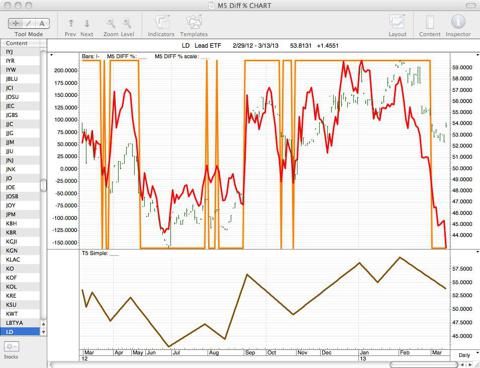Zoom out using left magnifier icon
This screenshot has width=480, height=368.
(x=111, y=23)
